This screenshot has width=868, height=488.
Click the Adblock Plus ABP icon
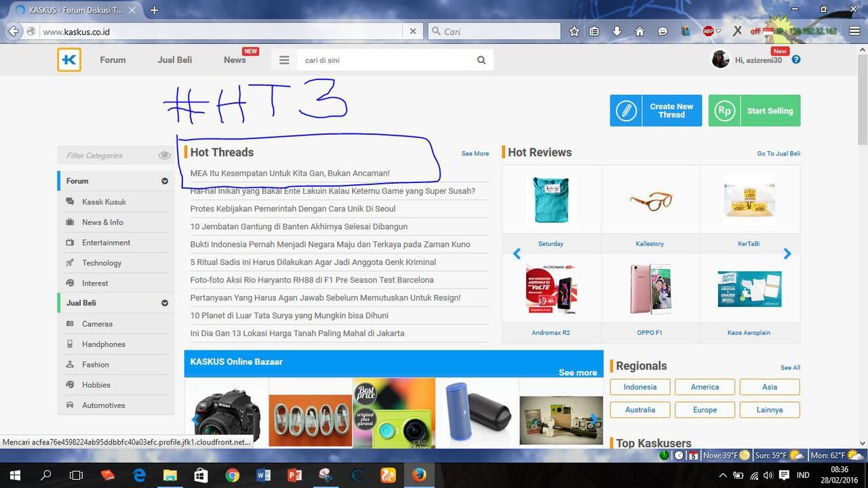(708, 31)
